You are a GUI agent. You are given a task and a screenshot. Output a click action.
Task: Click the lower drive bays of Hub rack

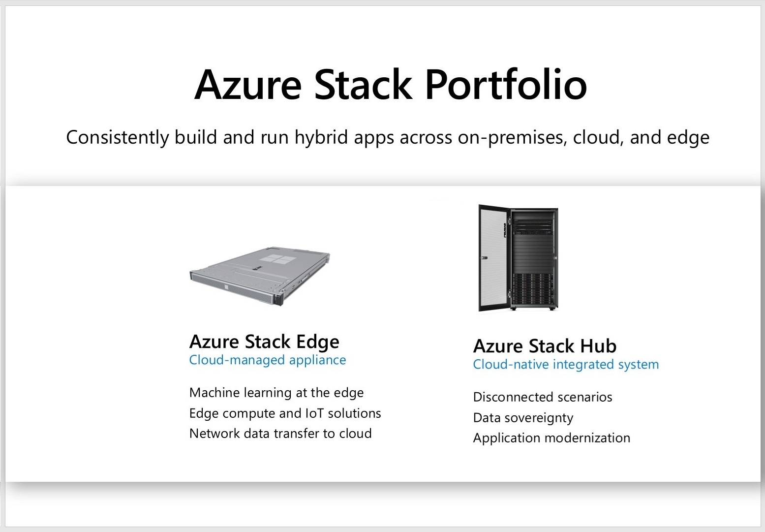(x=533, y=289)
